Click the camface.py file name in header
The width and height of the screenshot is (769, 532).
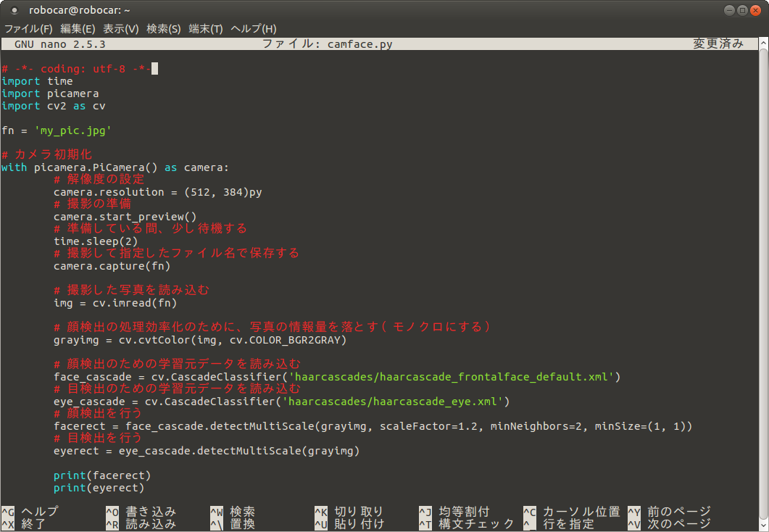coord(360,44)
